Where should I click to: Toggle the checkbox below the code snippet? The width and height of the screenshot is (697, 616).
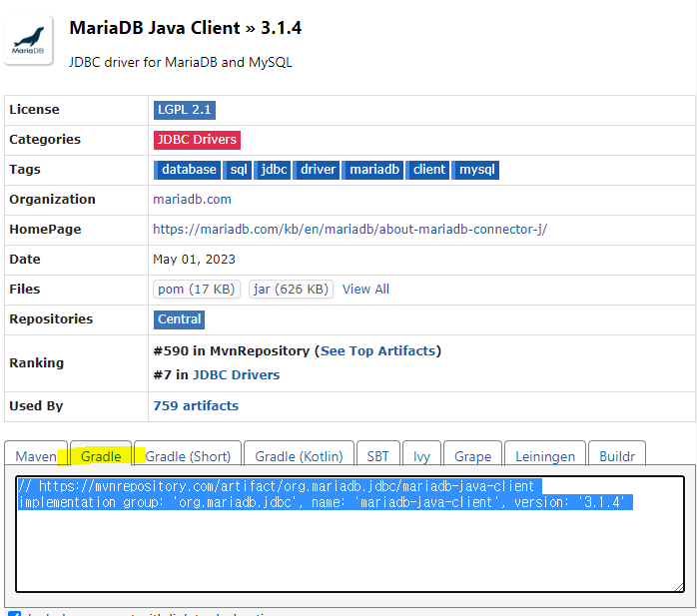[x=14, y=614]
